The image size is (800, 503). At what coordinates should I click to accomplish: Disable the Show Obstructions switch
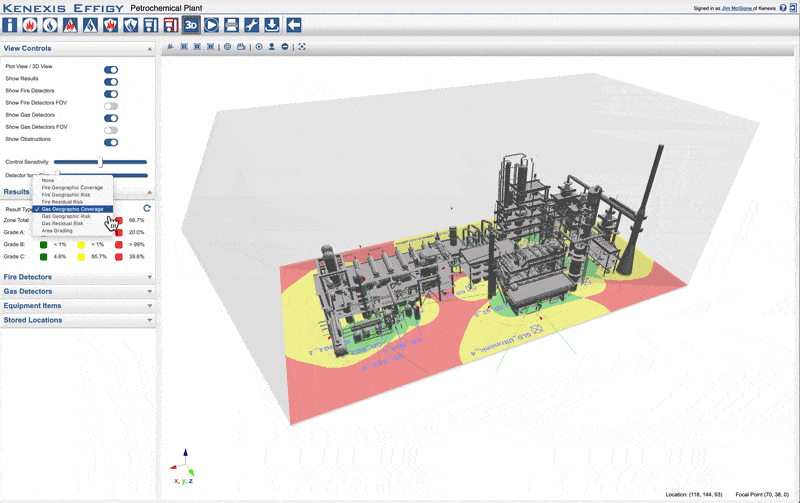tap(111, 141)
